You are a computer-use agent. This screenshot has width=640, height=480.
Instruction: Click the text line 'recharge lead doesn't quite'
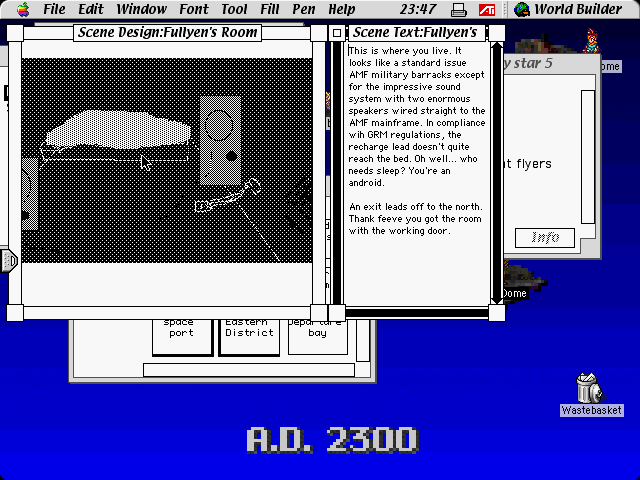(409, 147)
